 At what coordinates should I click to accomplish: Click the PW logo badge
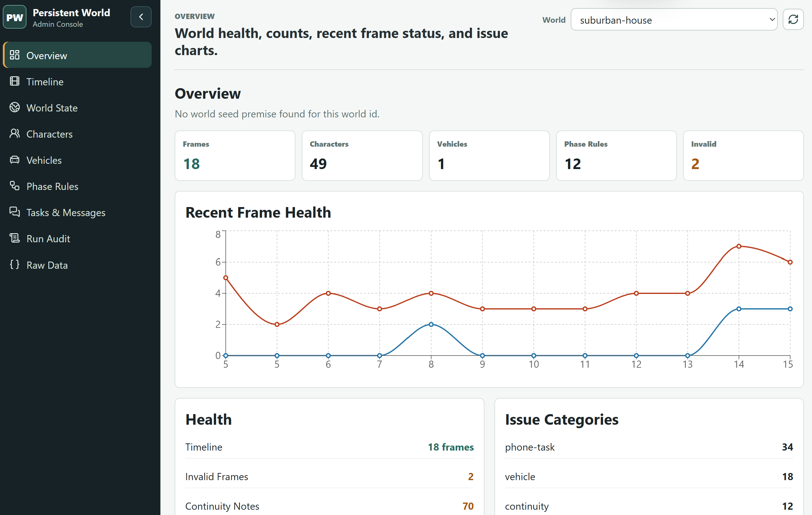point(15,17)
